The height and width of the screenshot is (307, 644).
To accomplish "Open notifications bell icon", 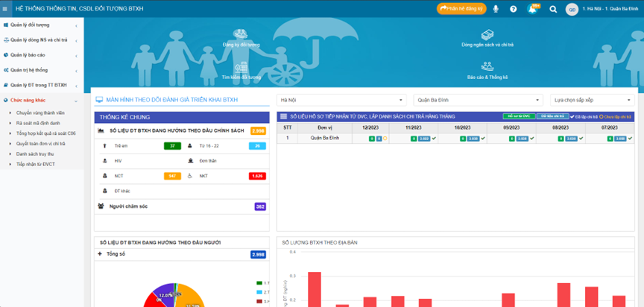I will click(x=532, y=9).
